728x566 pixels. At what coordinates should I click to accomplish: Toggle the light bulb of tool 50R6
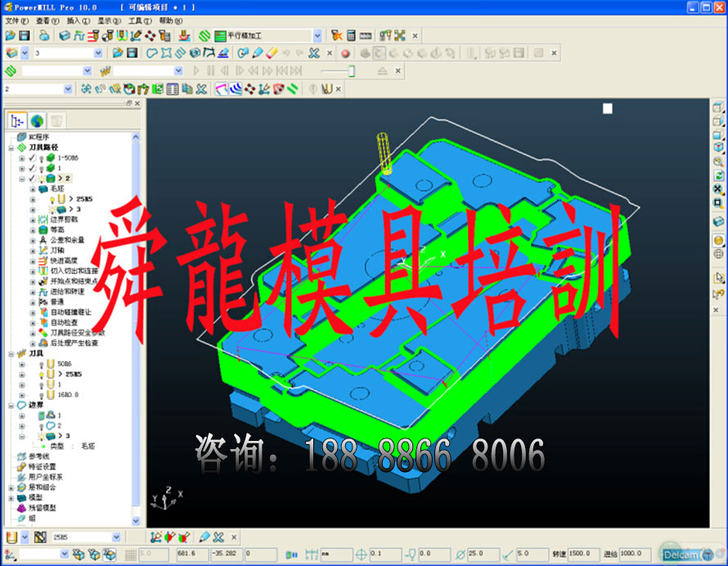click(x=41, y=364)
